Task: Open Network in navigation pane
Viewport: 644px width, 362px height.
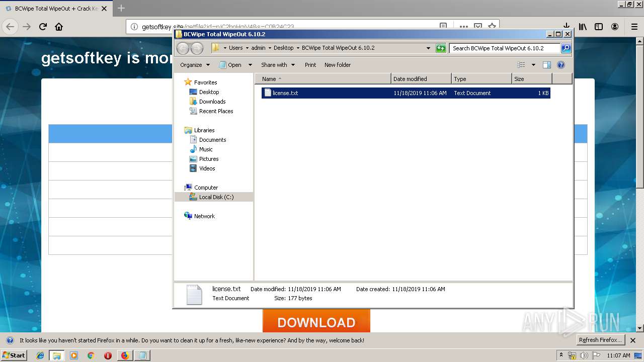Action: (204, 216)
